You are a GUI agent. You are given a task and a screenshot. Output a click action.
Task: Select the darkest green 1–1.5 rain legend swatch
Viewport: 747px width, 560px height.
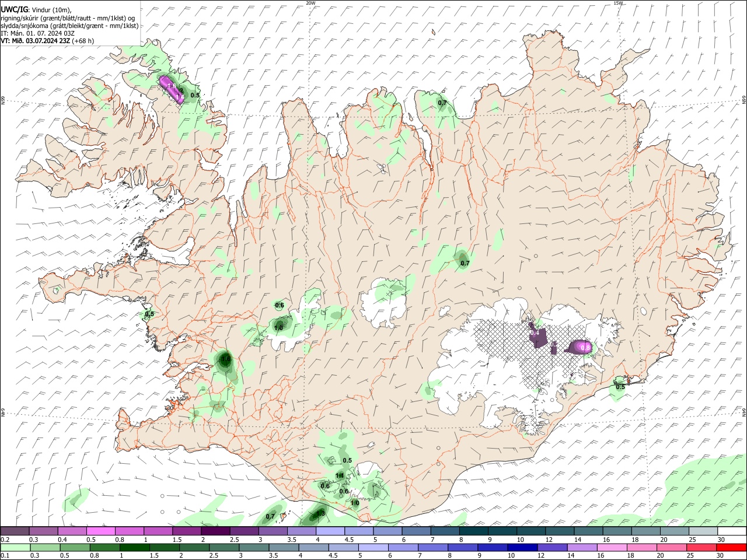point(135,547)
